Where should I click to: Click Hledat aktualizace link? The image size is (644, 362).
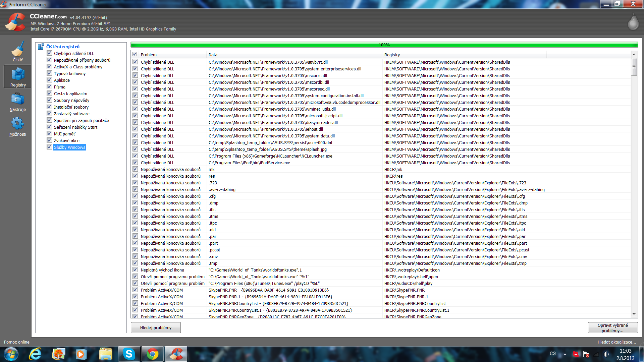pos(617,342)
